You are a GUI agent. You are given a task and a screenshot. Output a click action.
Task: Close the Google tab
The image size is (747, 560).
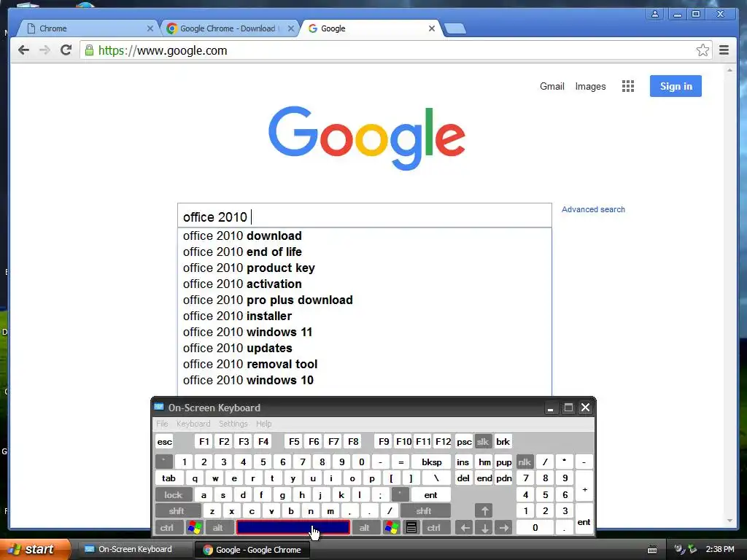[x=432, y=28]
